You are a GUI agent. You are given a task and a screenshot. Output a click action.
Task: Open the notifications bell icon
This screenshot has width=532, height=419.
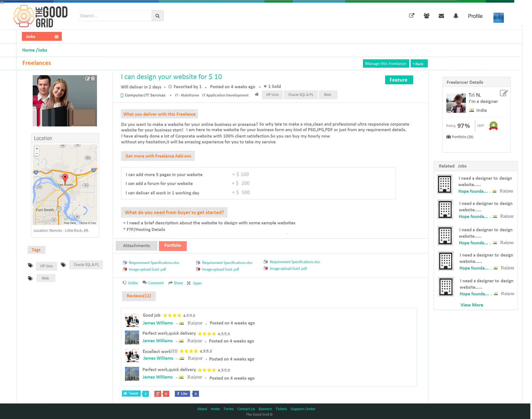coord(456,16)
